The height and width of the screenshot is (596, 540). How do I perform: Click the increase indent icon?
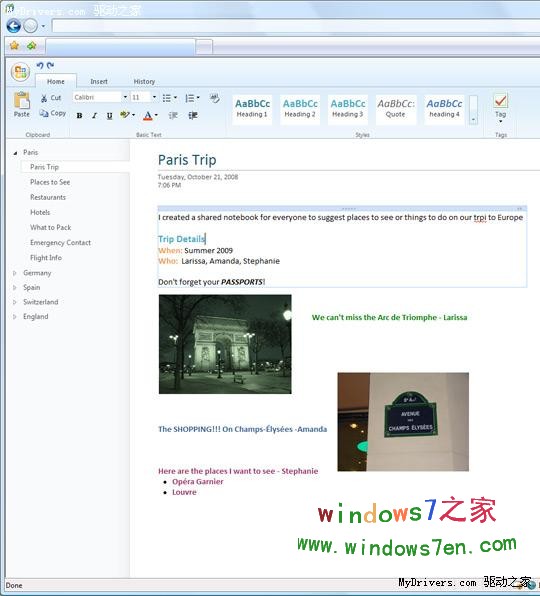point(193,116)
